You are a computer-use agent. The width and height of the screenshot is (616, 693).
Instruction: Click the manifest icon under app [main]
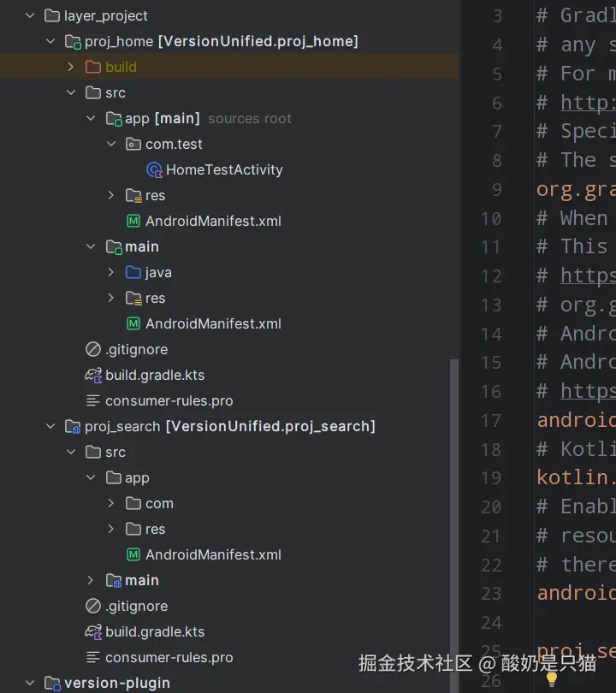point(133,221)
